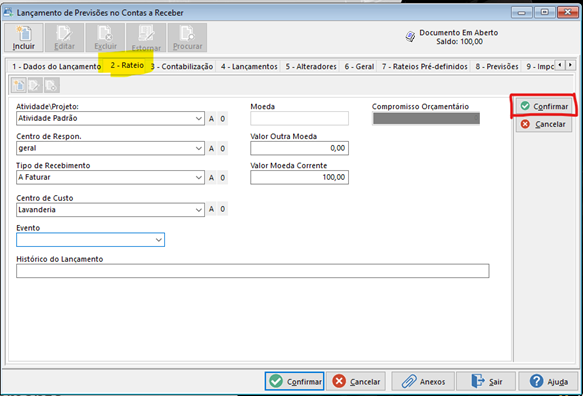583x396 pixels.
Task: Click the Procurar toolbar icon
Action: point(187,37)
